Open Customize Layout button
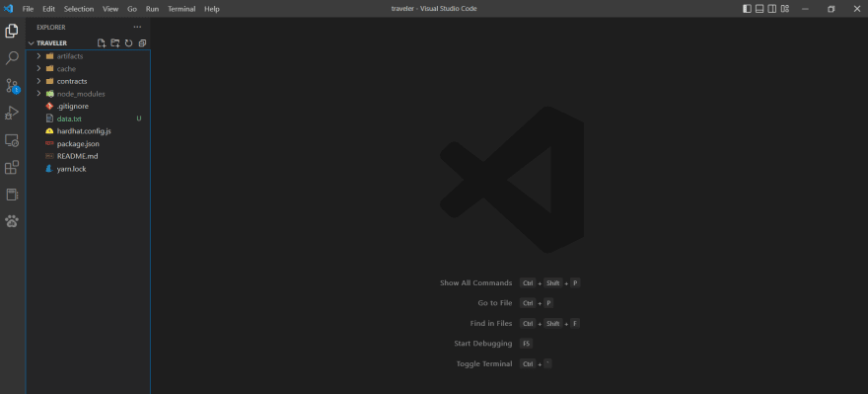Image resolution: width=868 pixels, height=394 pixels. 785,8
